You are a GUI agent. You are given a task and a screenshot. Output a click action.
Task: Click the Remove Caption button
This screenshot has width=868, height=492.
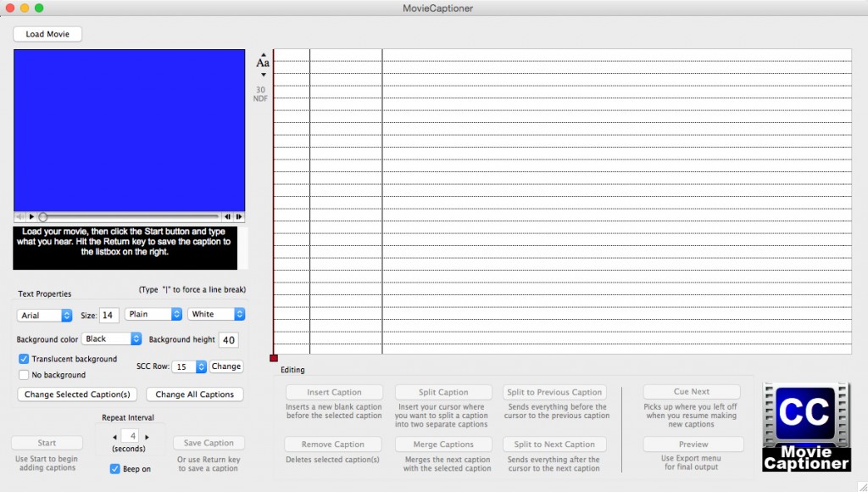point(333,444)
